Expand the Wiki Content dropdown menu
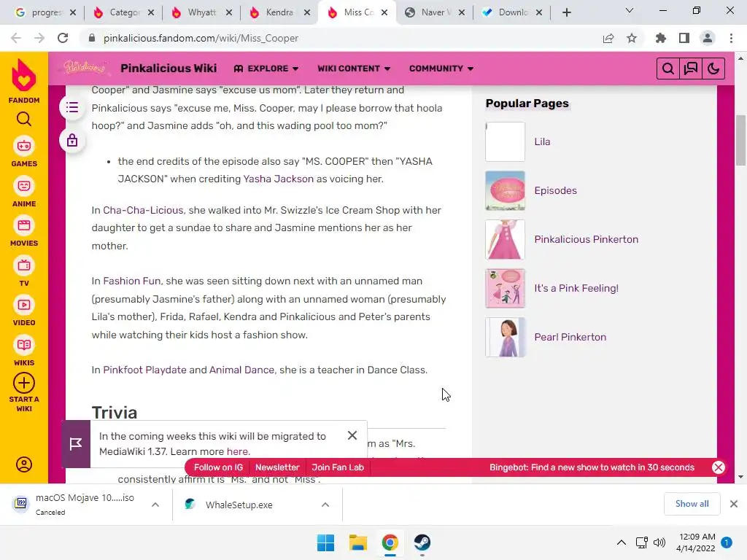 tap(354, 69)
